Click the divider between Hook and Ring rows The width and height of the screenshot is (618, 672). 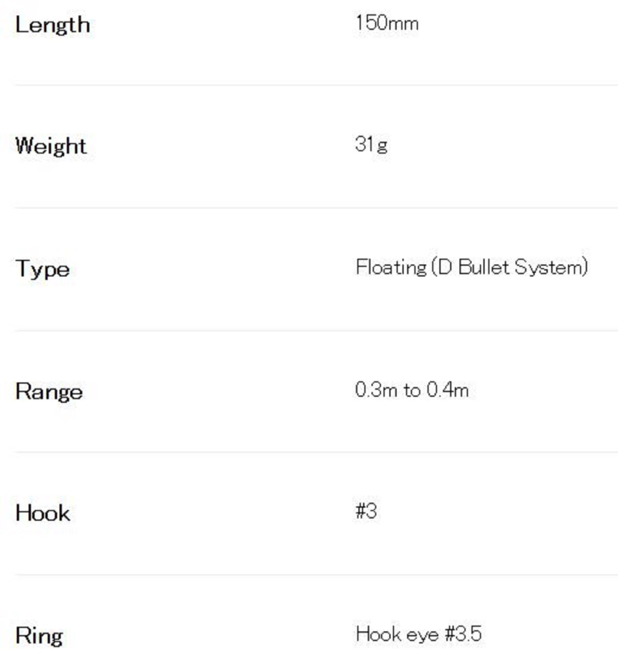tap(316, 575)
